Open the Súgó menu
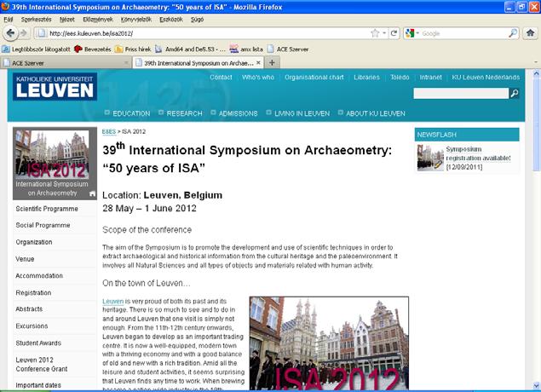541x392 pixels. (x=197, y=20)
